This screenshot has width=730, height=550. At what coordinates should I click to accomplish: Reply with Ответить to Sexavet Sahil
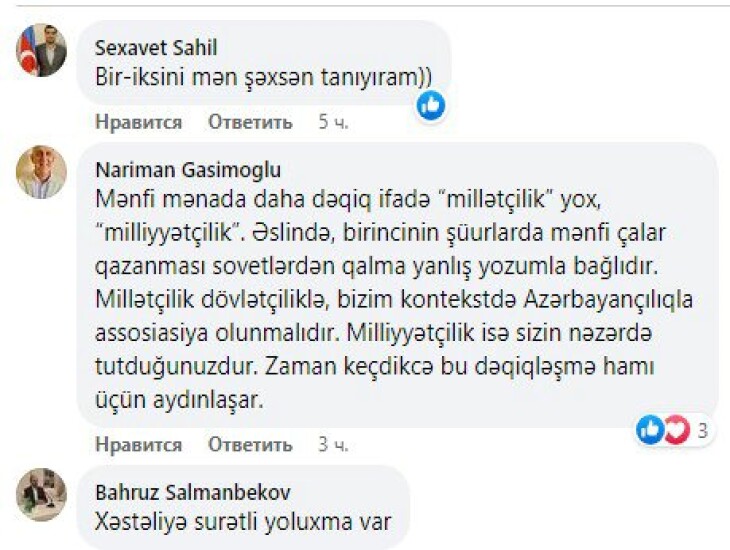250,122
